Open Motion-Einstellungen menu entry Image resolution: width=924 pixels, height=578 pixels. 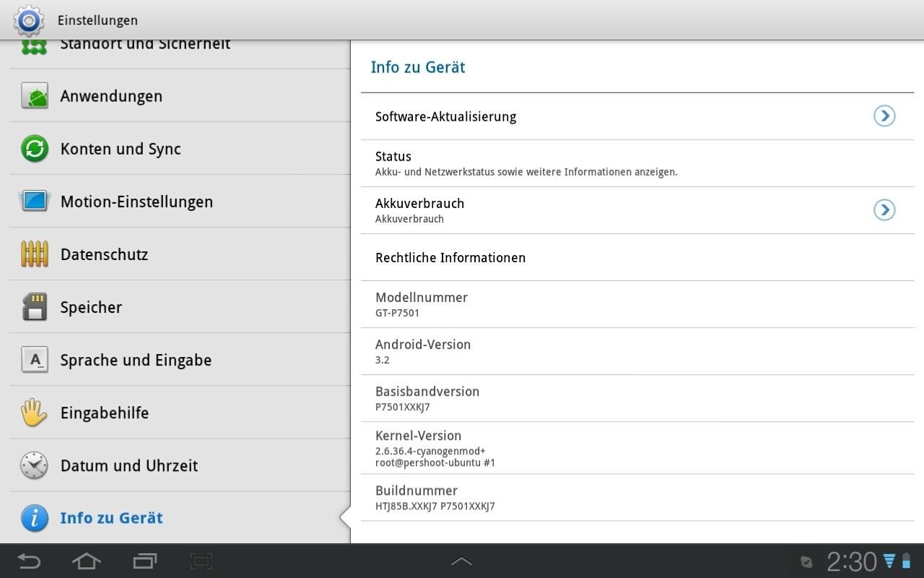180,202
